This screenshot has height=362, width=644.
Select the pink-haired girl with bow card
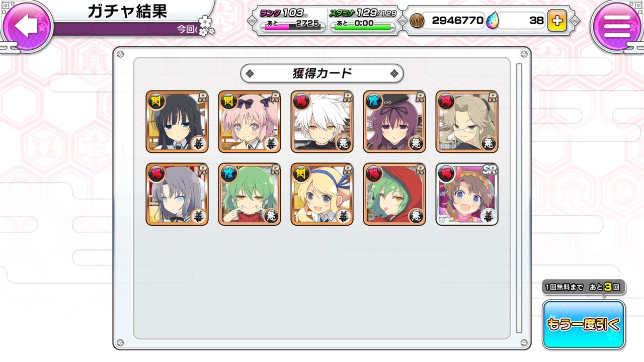250,122
